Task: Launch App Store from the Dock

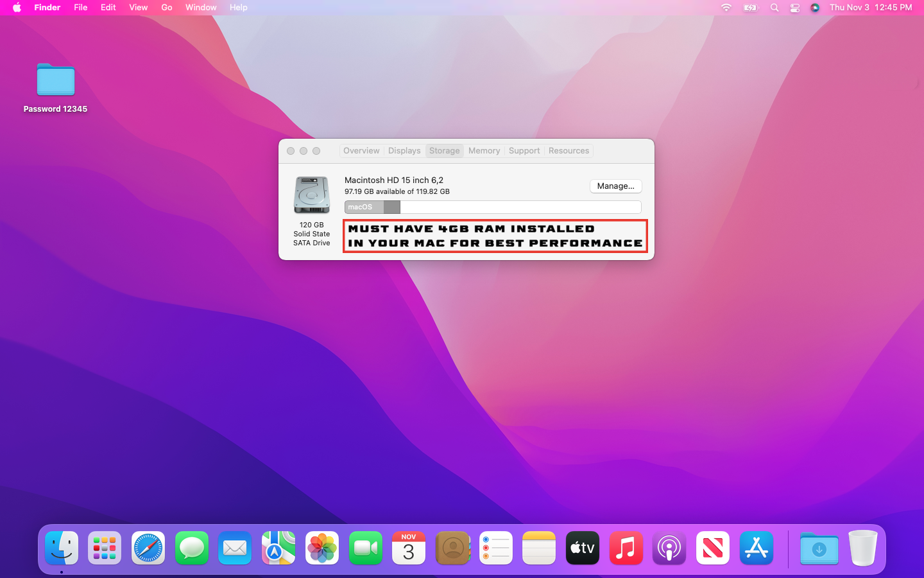Action: pos(757,548)
